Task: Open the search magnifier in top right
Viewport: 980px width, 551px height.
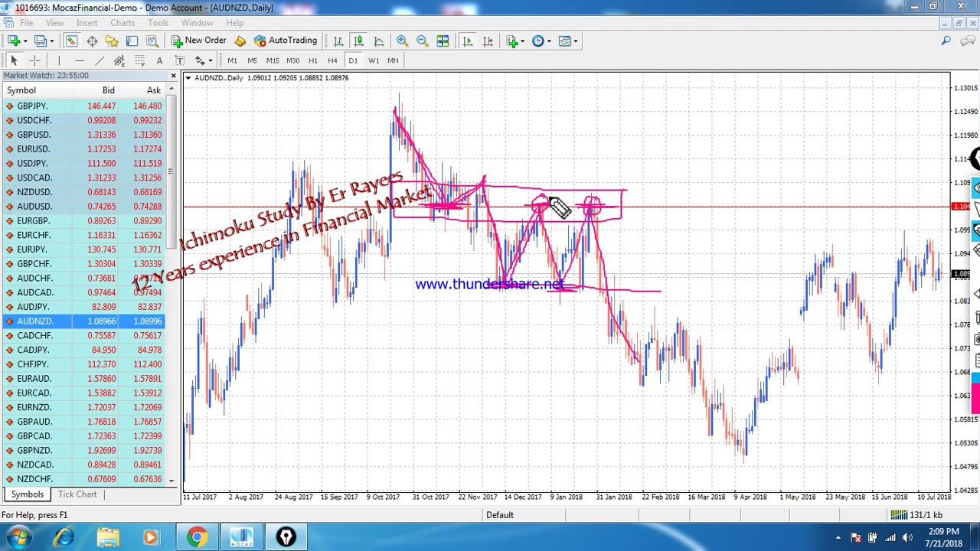Action: [946, 41]
